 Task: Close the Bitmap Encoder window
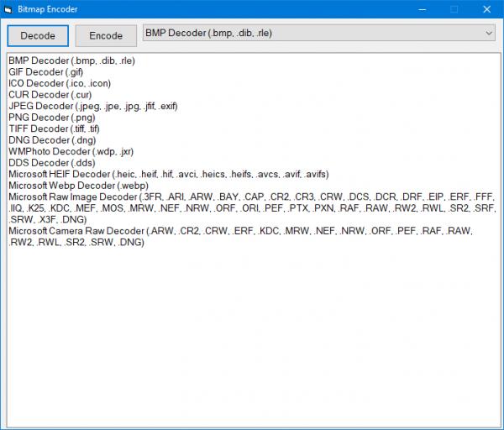487,9
